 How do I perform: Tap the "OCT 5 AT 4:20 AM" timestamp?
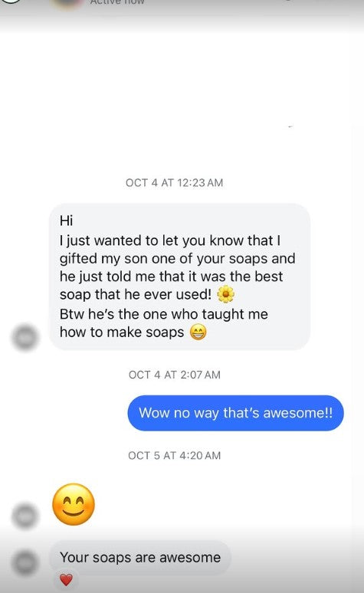tap(175, 455)
